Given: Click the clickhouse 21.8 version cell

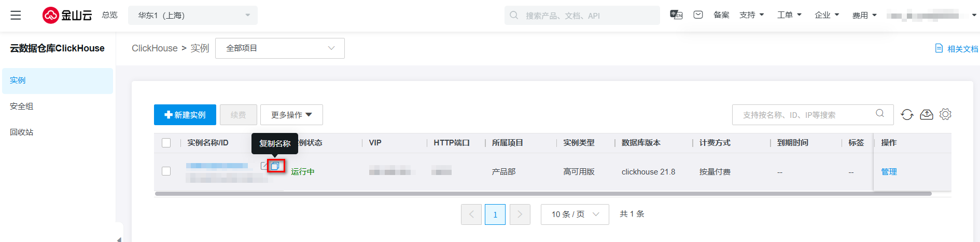Looking at the screenshot, I should coord(649,171).
